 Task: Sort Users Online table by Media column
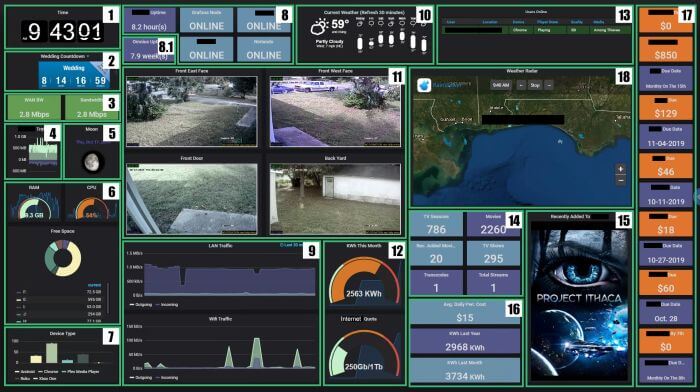point(599,21)
